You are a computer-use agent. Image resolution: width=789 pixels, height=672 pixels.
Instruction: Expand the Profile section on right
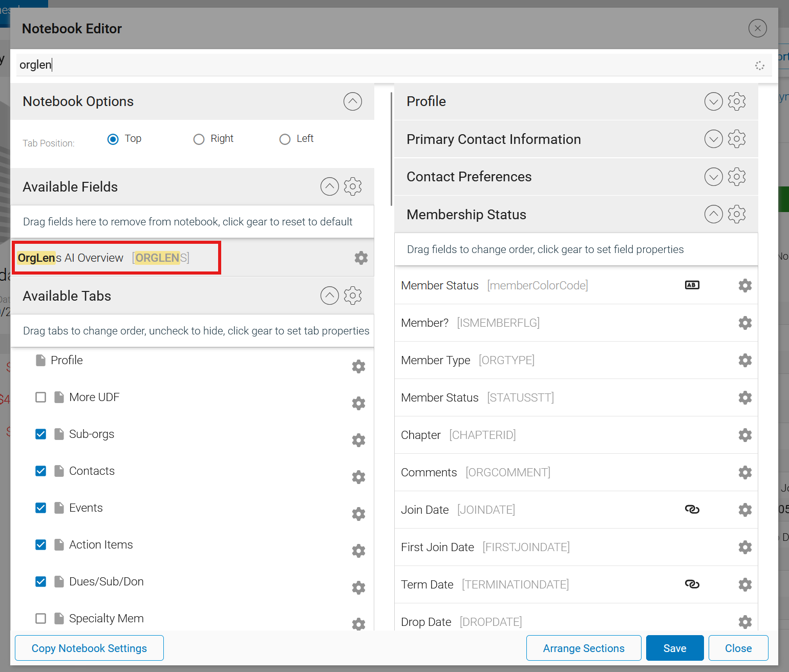pos(714,101)
